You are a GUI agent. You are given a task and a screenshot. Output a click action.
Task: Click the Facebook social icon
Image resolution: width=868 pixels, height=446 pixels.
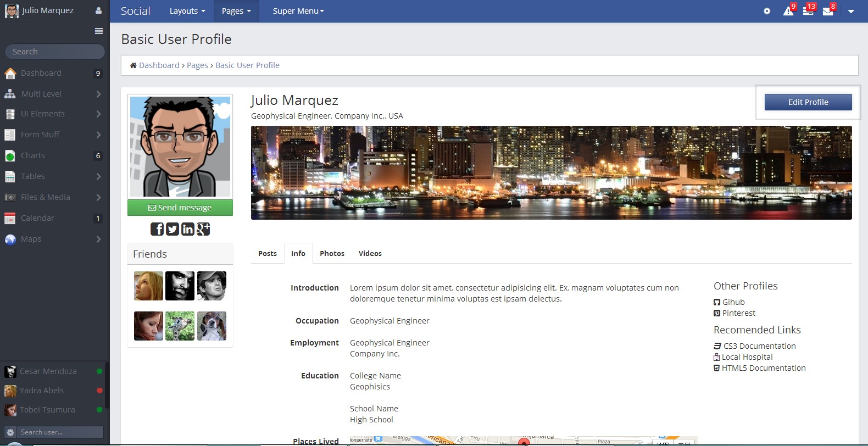coord(157,229)
